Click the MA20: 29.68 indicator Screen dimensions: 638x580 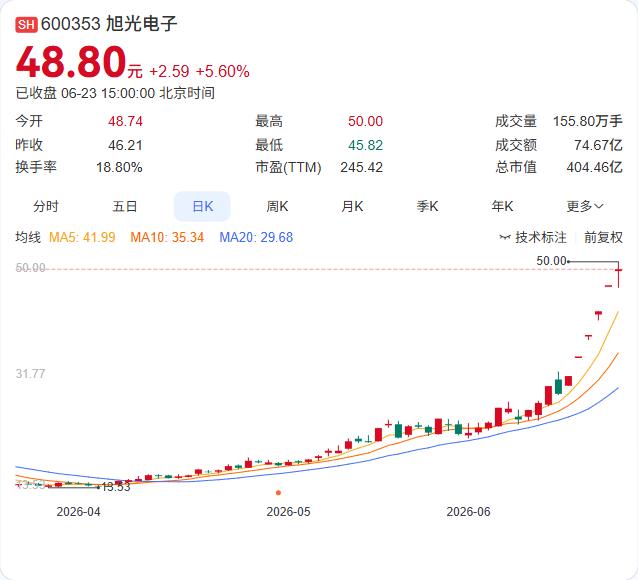pos(256,237)
